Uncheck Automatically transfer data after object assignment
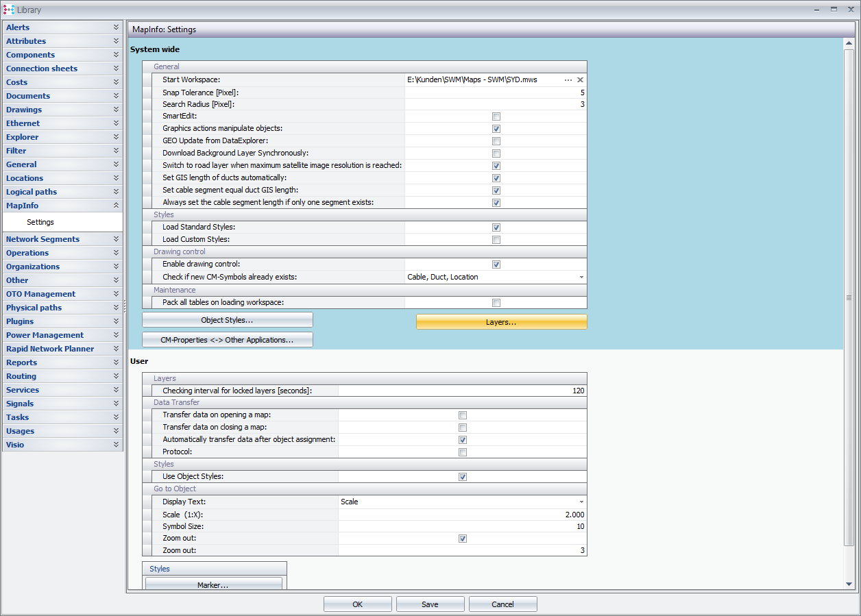This screenshot has width=861, height=616. [463, 440]
